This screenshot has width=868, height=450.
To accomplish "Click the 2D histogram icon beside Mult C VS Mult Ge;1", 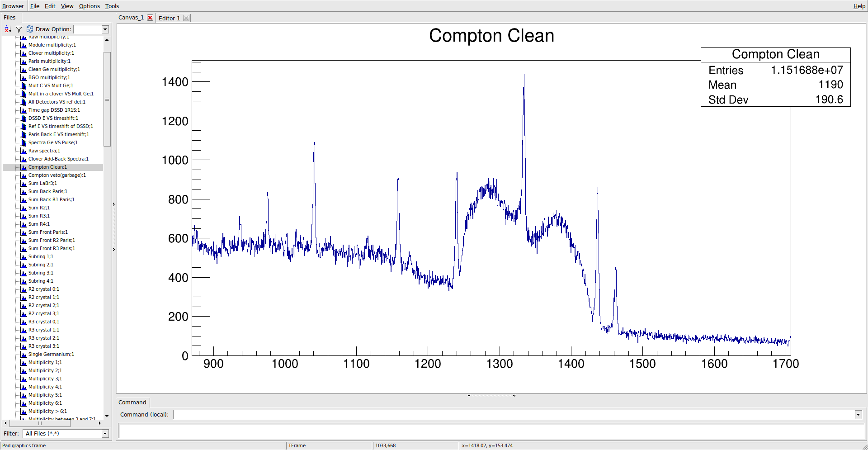I will (24, 85).
